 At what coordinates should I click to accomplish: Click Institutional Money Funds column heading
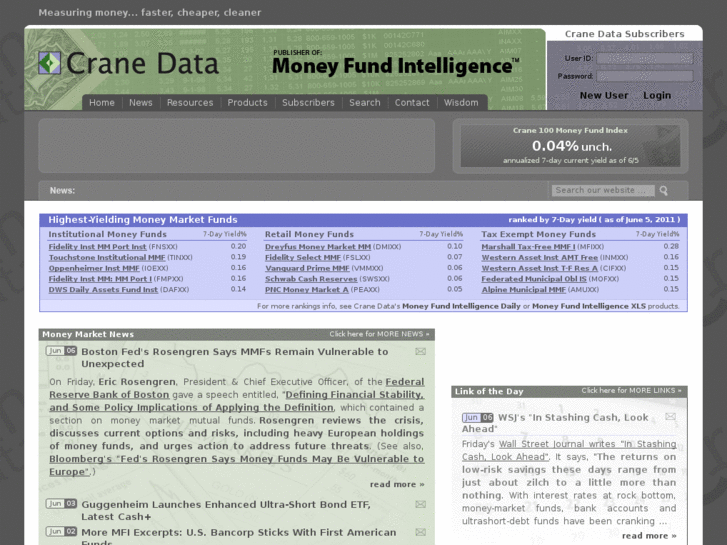click(x=107, y=234)
